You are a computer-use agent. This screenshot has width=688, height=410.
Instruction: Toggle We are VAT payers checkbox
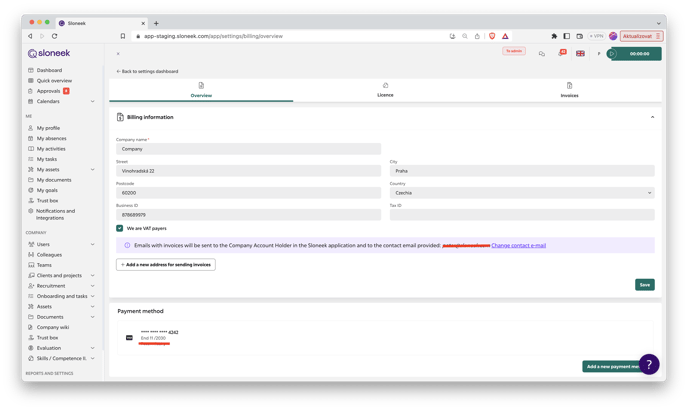[119, 228]
